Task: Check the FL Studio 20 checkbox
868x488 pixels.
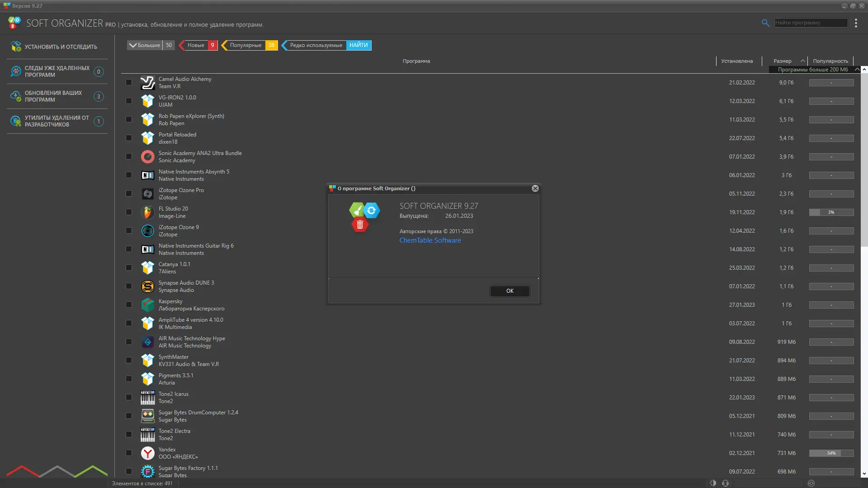Action: [129, 212]
